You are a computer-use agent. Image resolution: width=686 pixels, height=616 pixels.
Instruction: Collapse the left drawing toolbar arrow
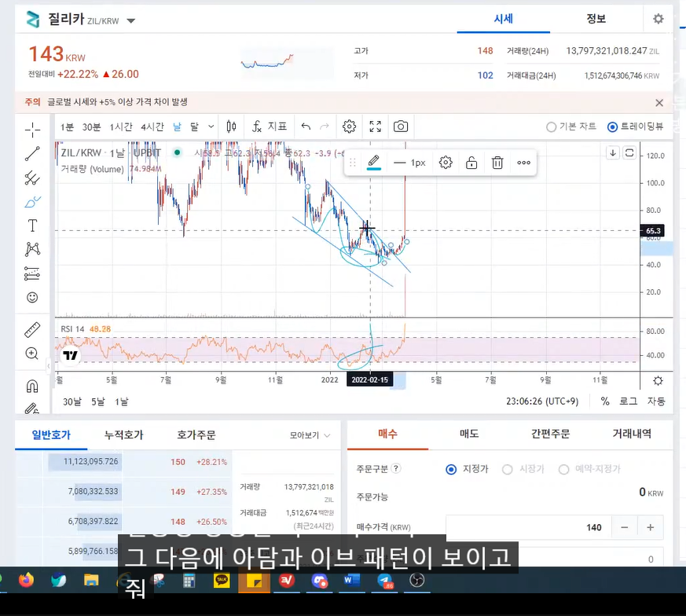pos(49,366)
